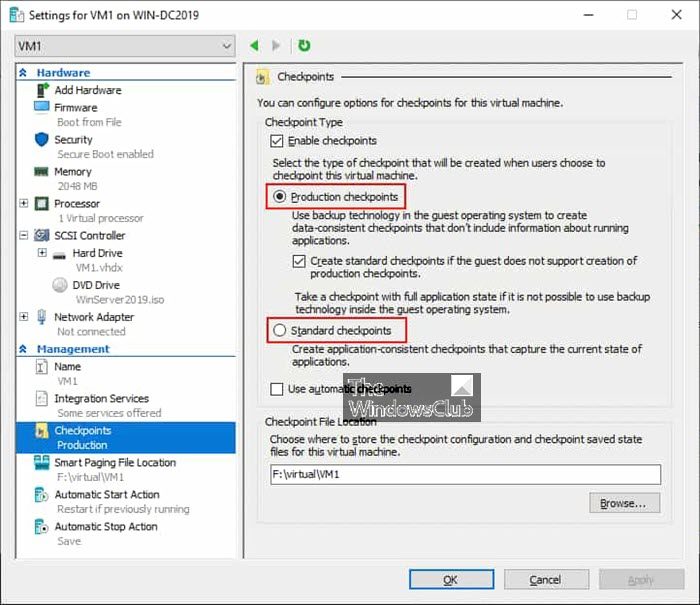Collapse the Hardware section chevron
The image size is (700, 605).
point(23,72)
